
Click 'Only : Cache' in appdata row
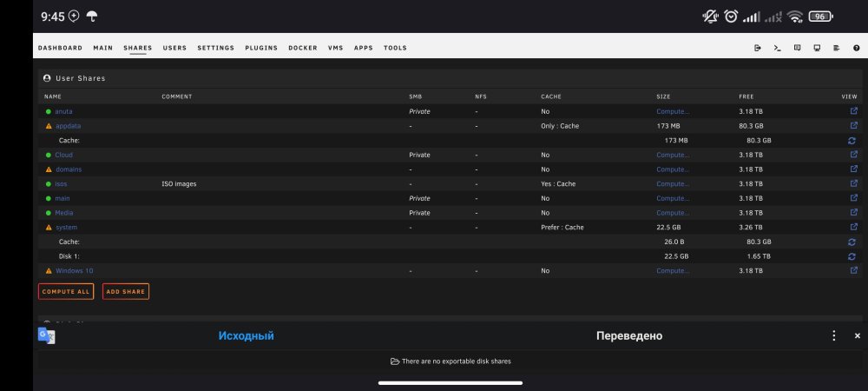(x=560, y=126)
